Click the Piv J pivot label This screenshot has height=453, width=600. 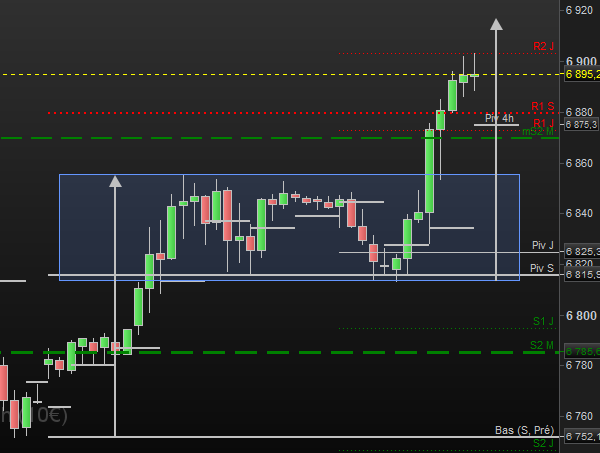tap(543, 245)
